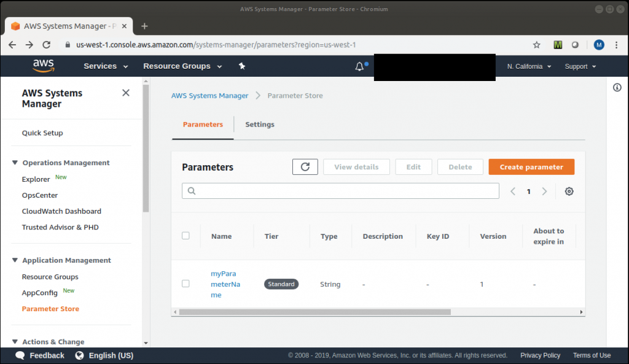The image size is (629, 364).
Task: Click the notifications bell icon
Action: [x=360, y=66]
